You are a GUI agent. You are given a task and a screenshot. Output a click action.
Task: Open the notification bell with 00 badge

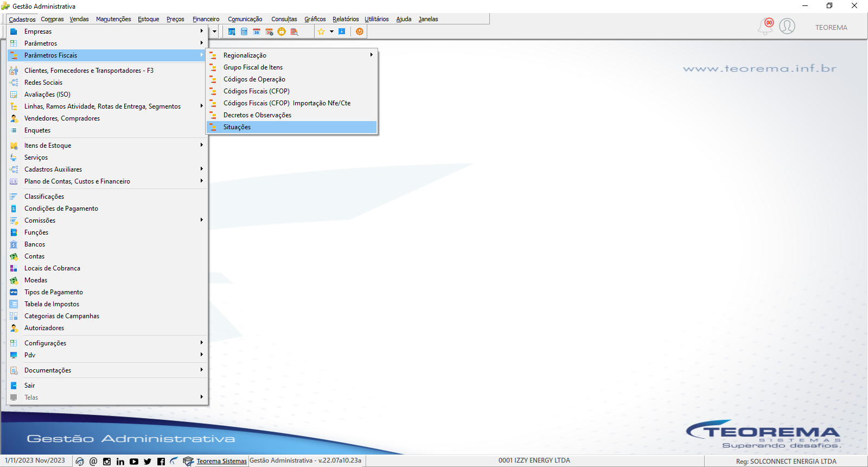point(766,26)
